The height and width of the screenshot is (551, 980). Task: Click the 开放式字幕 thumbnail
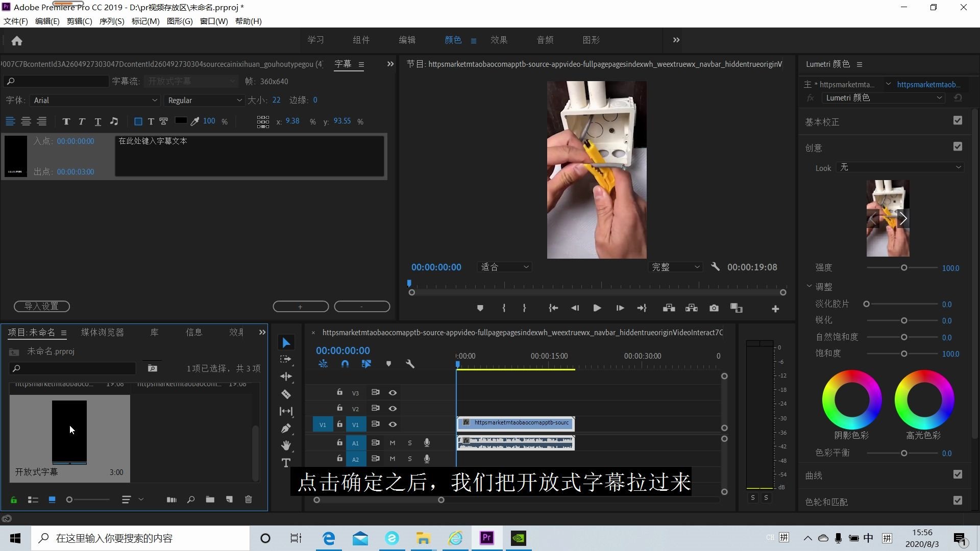69,433
